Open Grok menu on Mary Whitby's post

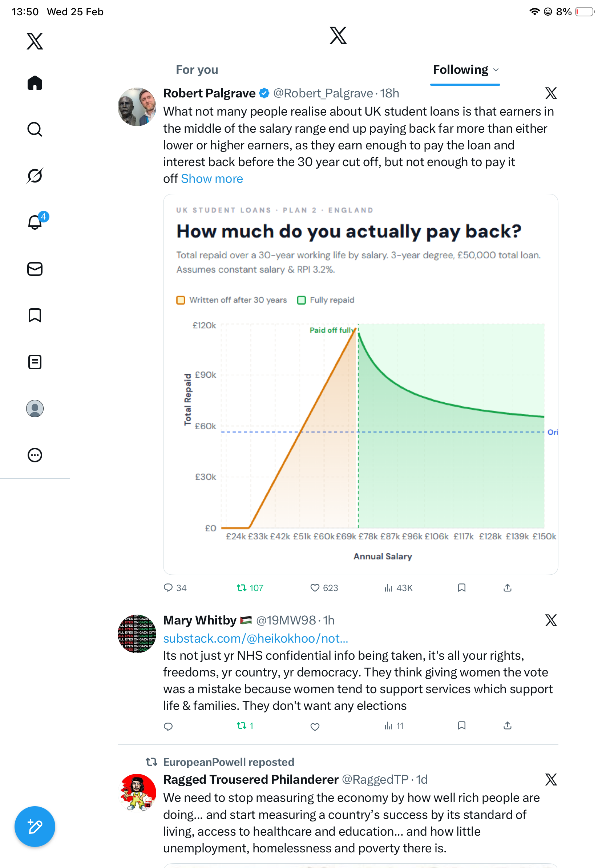551,620
